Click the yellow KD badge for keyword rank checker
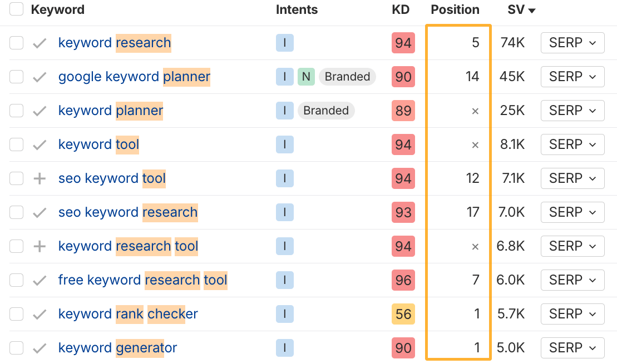 click(x=403, y=314)
